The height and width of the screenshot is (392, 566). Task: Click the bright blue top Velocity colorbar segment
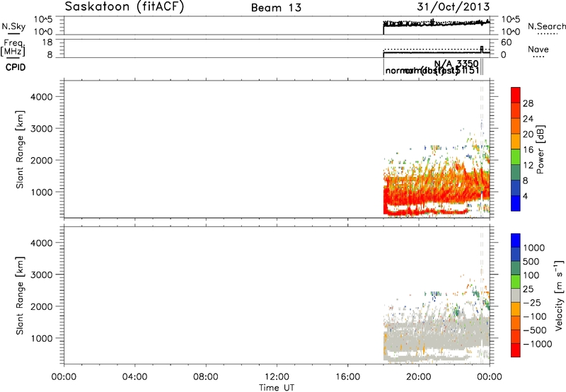pyautogui.click(x=516, y=240)
